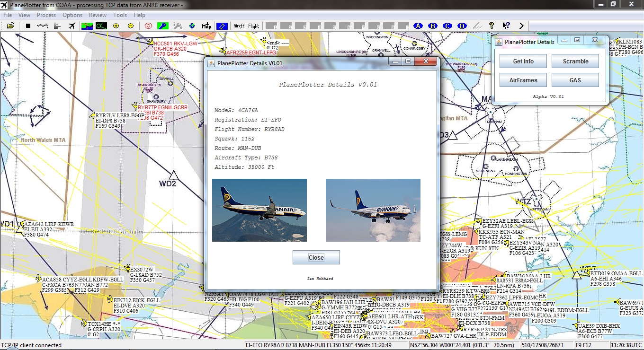
Task: Click the red concentric circles icon
Action: tap(148, 26)
